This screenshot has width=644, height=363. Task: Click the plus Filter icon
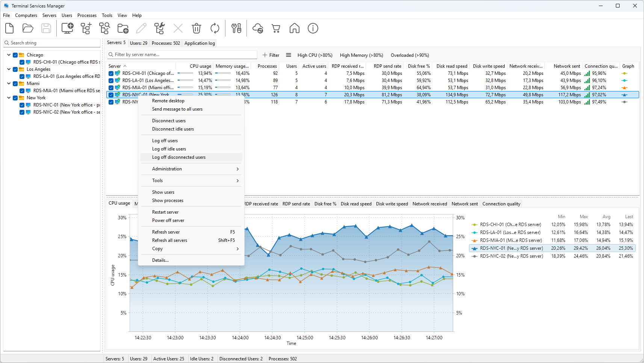click(265, 55)
